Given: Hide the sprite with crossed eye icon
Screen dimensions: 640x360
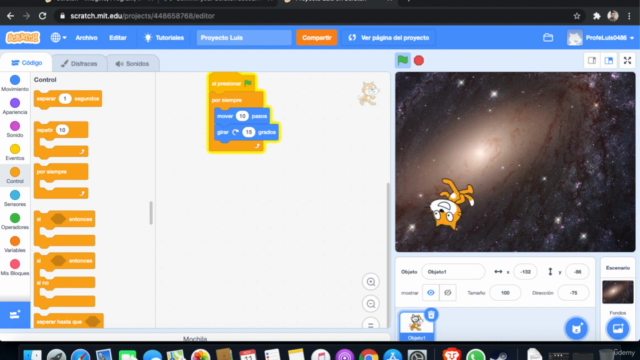Looking at the screenshot, I should click(x=448, y=293).
